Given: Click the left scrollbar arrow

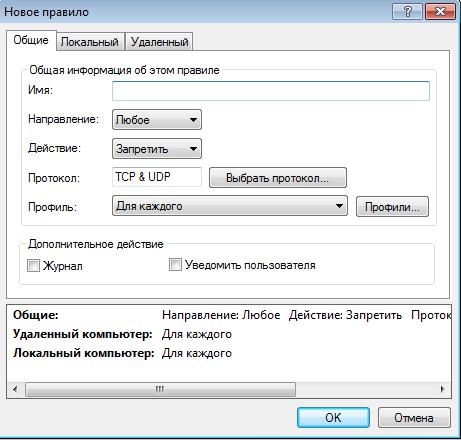Looking at the screenshot, I should [x=15, y=389].
